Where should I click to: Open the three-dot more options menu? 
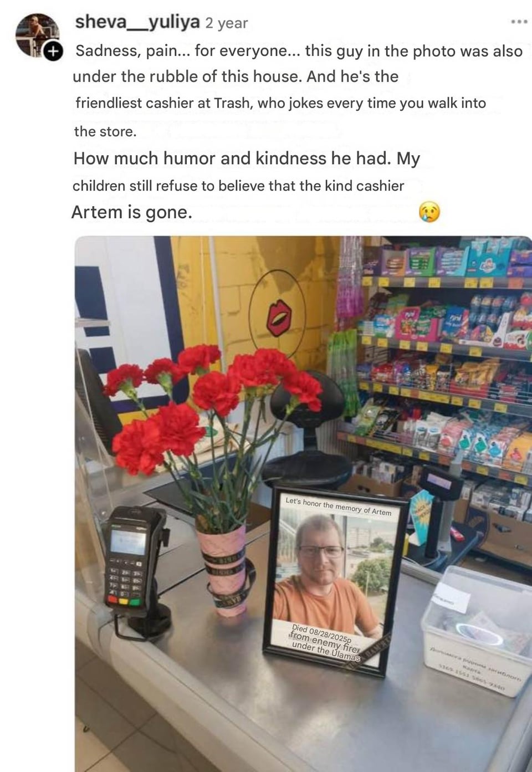519,22
